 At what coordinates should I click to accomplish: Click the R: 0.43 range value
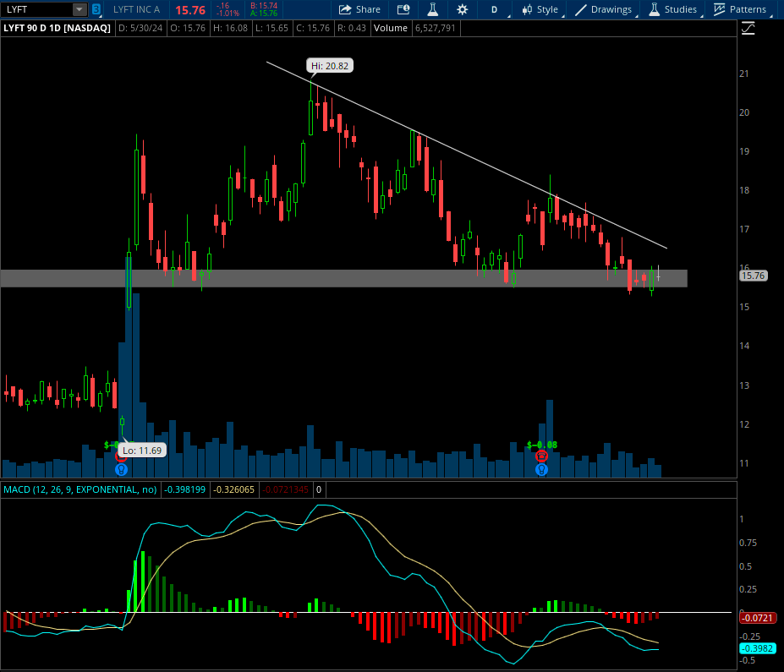[x=352, y=28]
